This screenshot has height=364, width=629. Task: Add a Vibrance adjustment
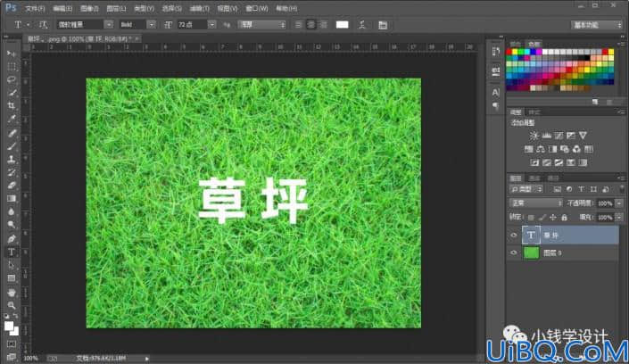click(583, 136)
